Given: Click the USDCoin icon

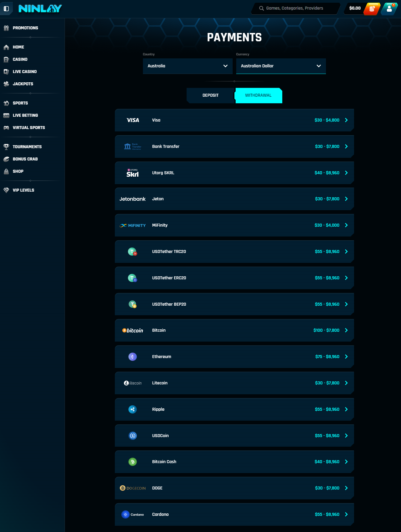Looking at the screenshot, I should 132,436.
